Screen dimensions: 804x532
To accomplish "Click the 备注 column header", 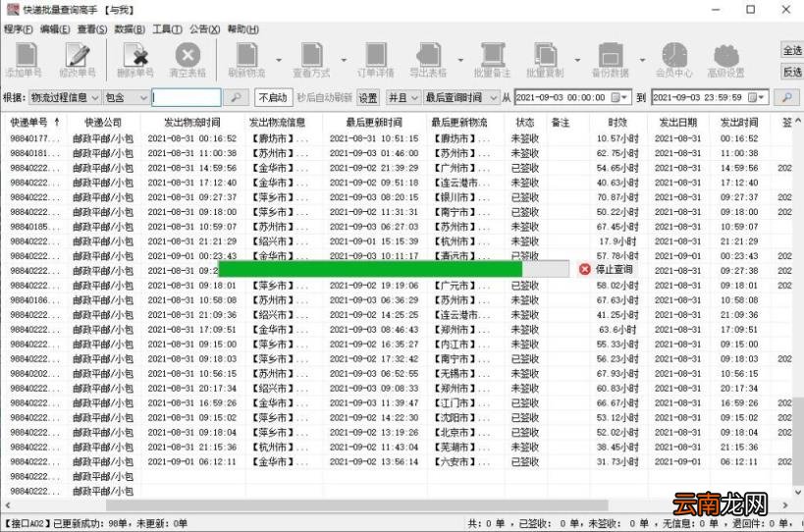I will point(561,123).
